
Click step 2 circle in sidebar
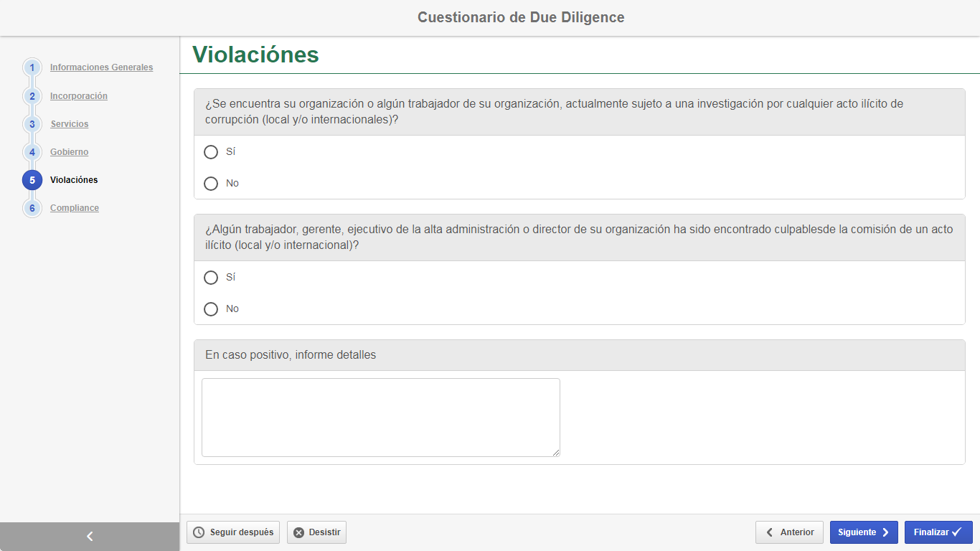[32, 95]
